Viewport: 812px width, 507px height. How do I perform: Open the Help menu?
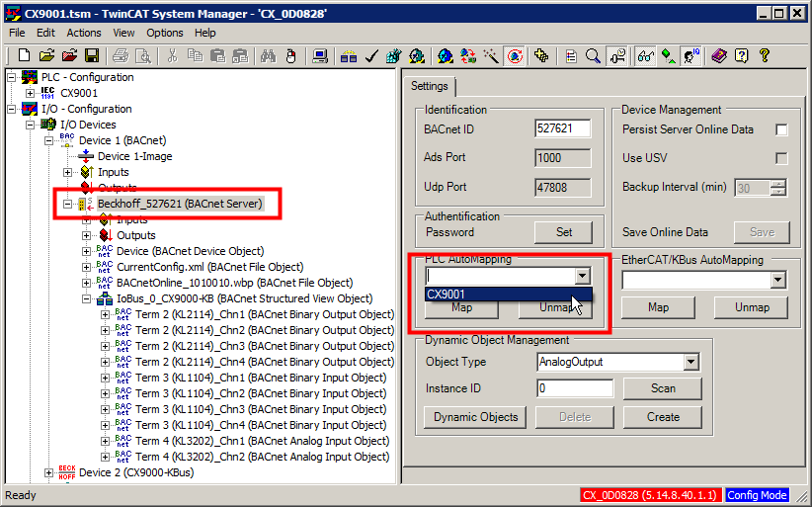(205, 33)
